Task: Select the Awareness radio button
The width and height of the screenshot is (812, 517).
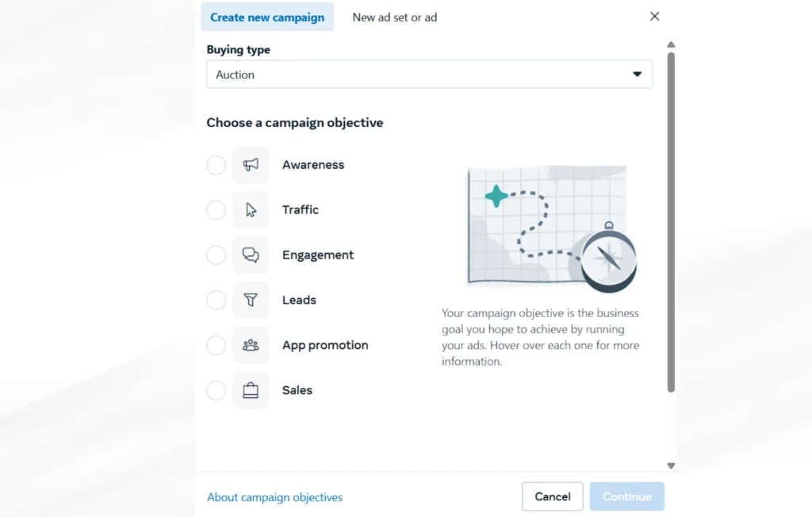Action: (x=216, y=165)
